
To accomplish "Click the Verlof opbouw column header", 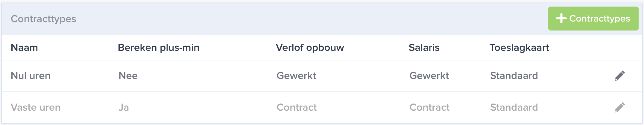I will (x=310, y=48).
